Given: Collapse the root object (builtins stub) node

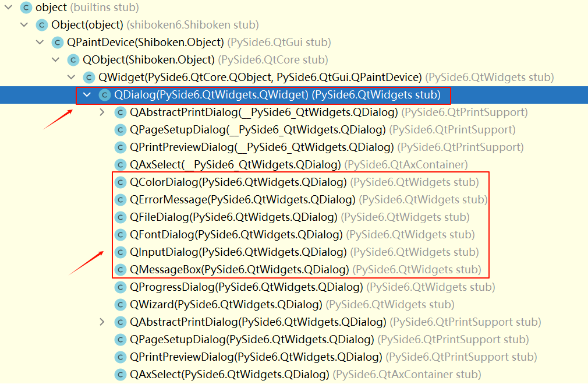Looking at the screenshot, I should [9, 8].
